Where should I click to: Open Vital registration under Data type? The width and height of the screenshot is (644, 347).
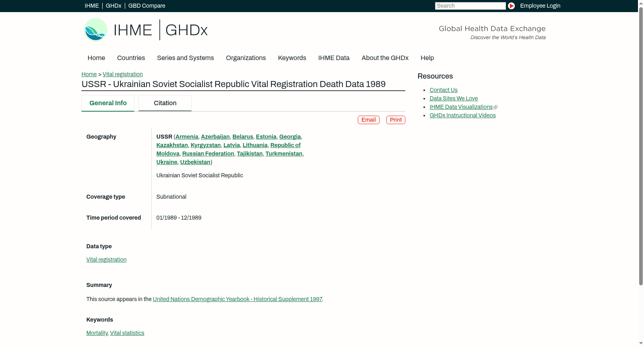106,260
